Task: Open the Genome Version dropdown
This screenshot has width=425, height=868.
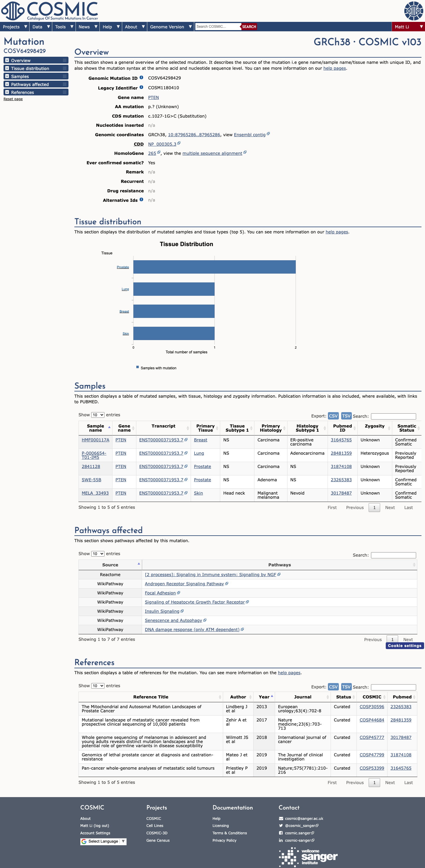Action: (171, 27)
